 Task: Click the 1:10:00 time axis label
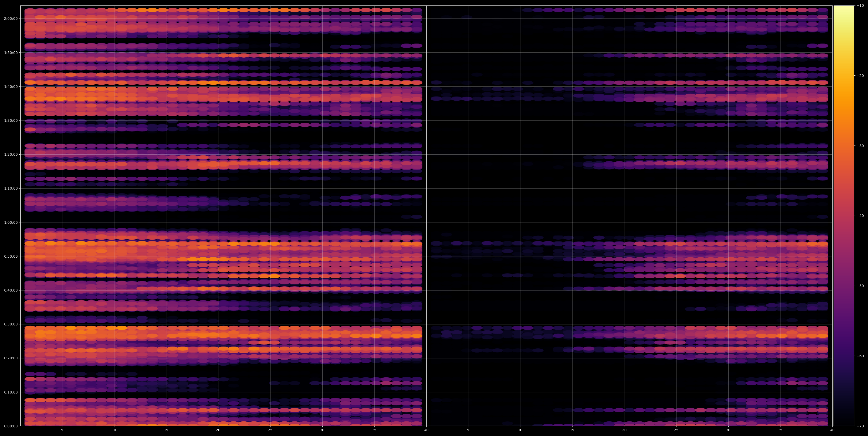[11, 189]
